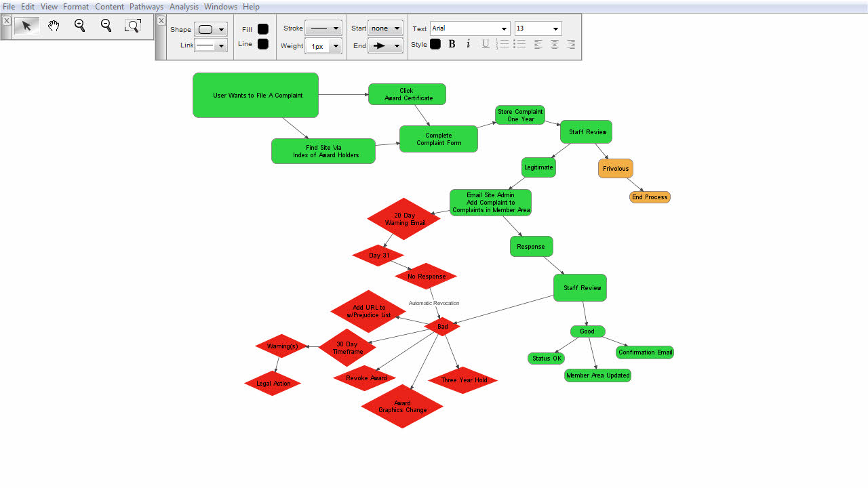This screenshot has height=488, width=868.
Task: Select the Frivolous orange node
Action: 616,169
